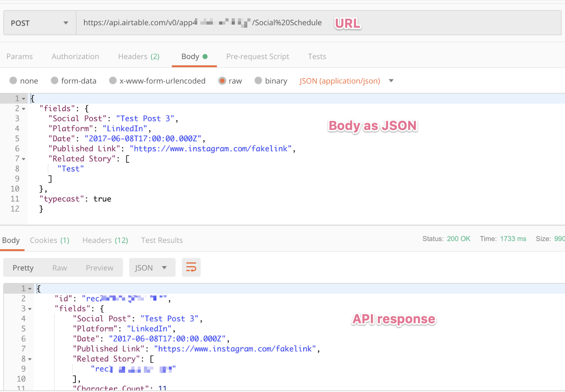Open the Test Results tab
565x392 pixels.
point(162,240)
